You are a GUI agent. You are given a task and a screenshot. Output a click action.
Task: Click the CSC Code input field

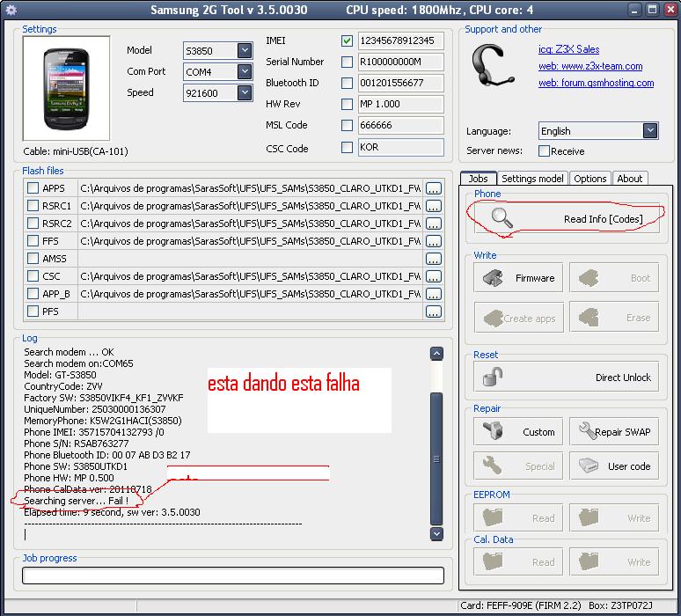coord(401,147)
